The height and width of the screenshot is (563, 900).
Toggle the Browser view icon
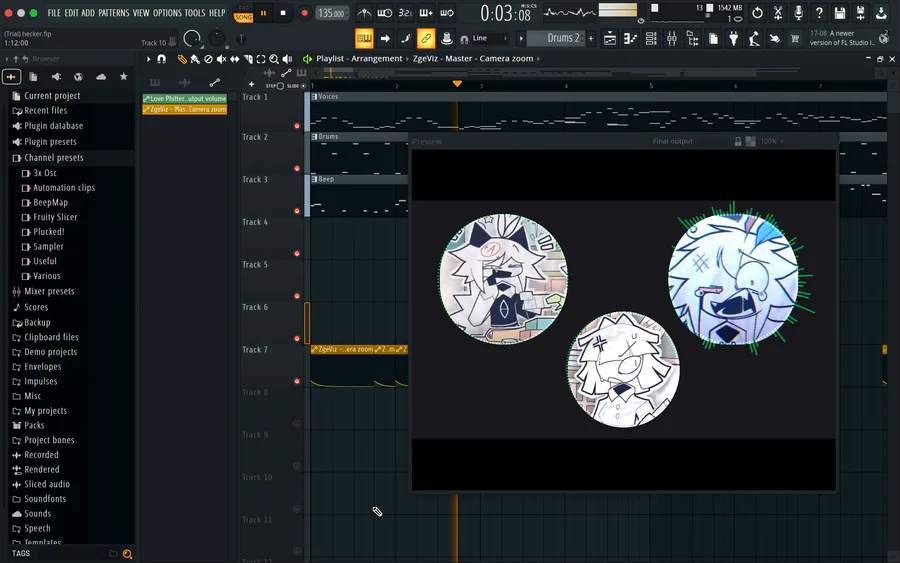(x=692, y=38)
